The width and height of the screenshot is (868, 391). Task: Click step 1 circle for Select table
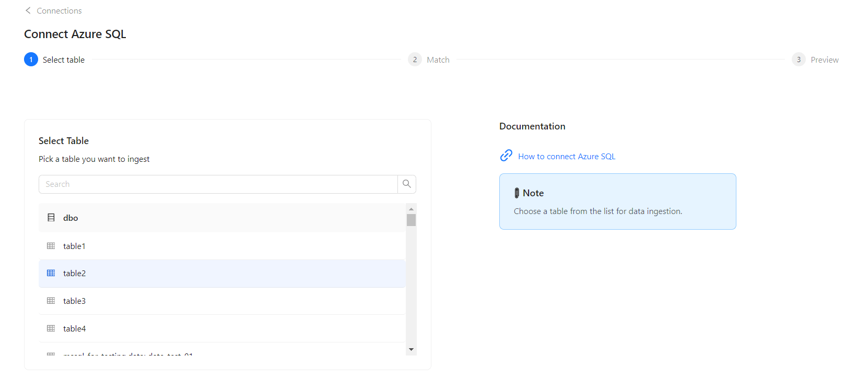coord(31,60)
